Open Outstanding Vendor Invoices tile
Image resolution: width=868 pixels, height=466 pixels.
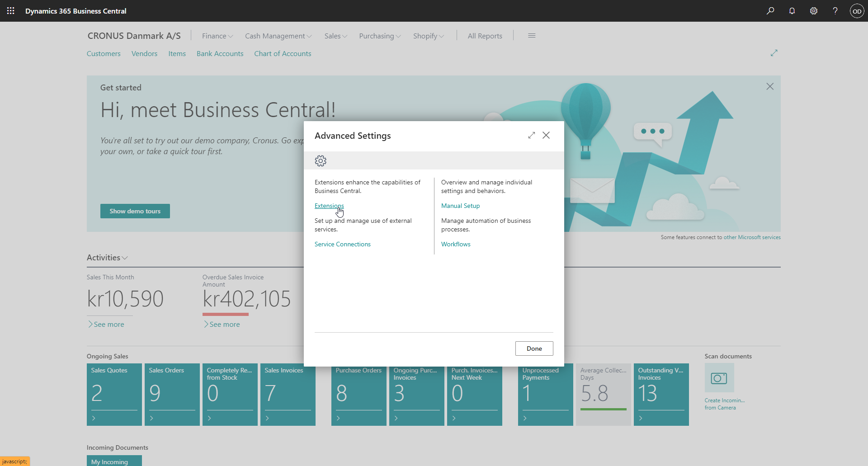(661, 394)
